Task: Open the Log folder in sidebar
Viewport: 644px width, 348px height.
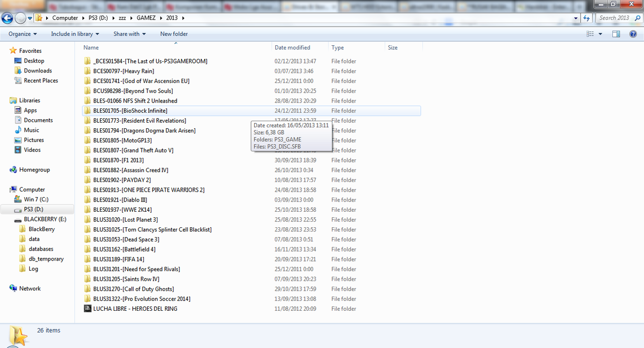Action: (x=33, y=269)
